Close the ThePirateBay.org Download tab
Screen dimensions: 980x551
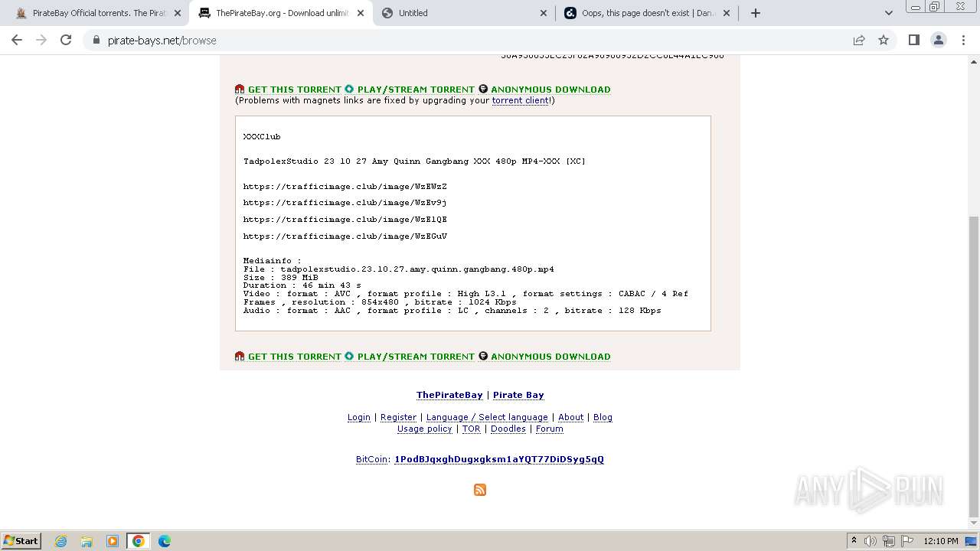[x=361, y=13]
